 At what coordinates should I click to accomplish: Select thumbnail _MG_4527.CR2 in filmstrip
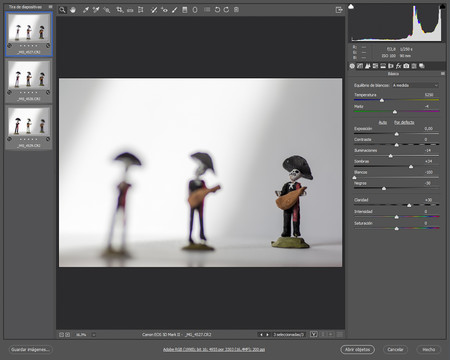click(29, 34)
